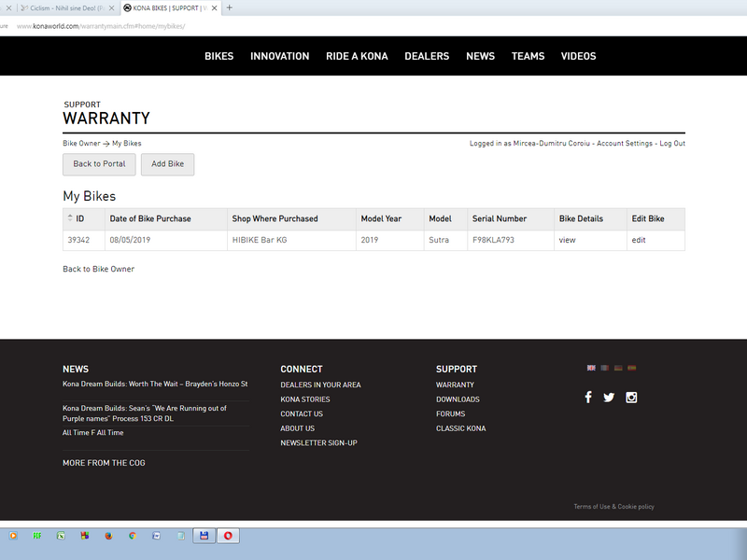Select serial number F98KLA793 cell
The width and height of the screenshot is (747, 560).
[511, 240]
